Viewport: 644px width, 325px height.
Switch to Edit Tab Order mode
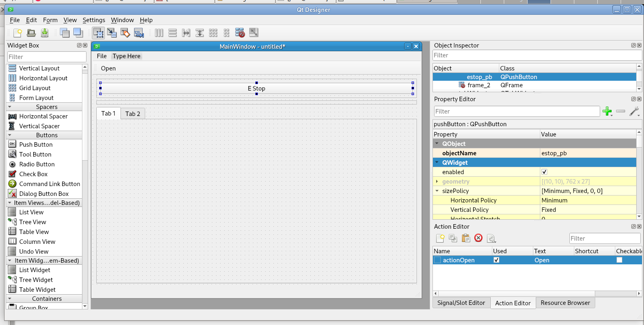coord(139,33)
